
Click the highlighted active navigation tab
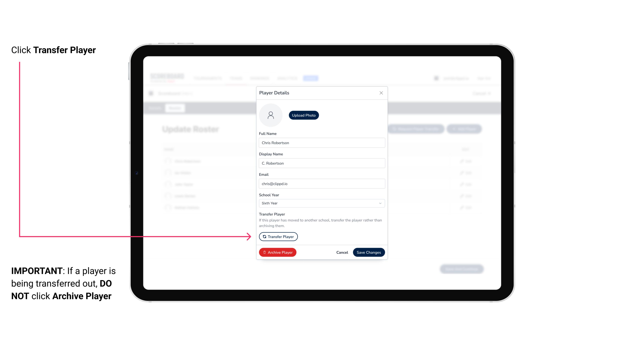pos(311,78)
